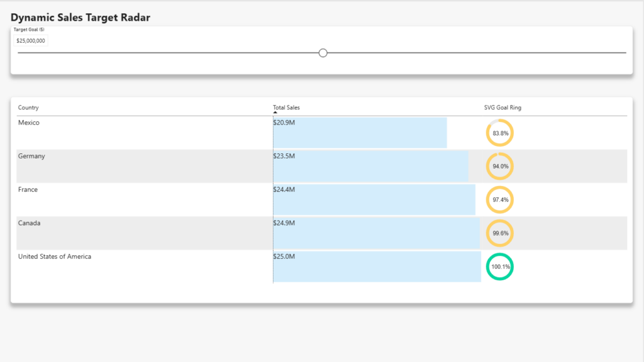Click the Dynamic Sales Target Radar title

pos(80,17)
